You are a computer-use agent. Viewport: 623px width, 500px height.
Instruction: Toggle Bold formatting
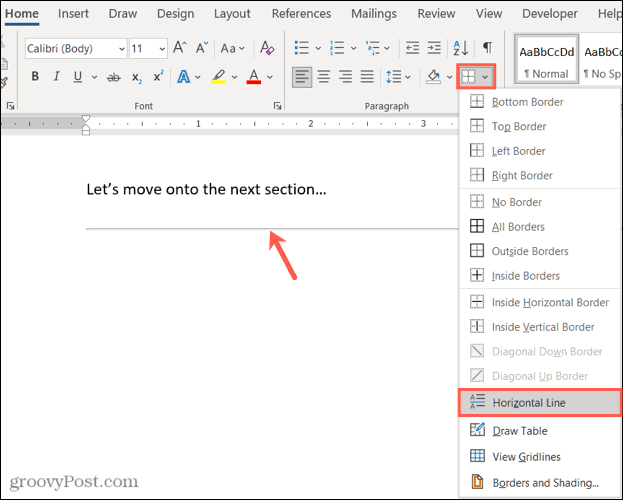click(35, 77)
